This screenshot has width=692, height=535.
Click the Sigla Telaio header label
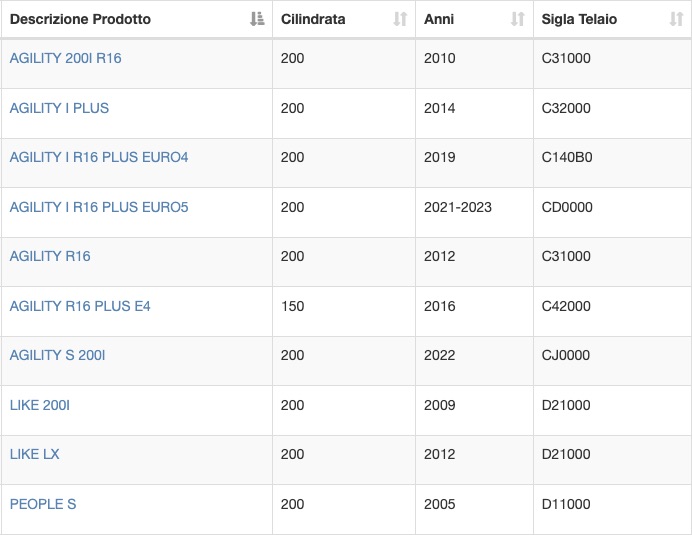(579, 19)
